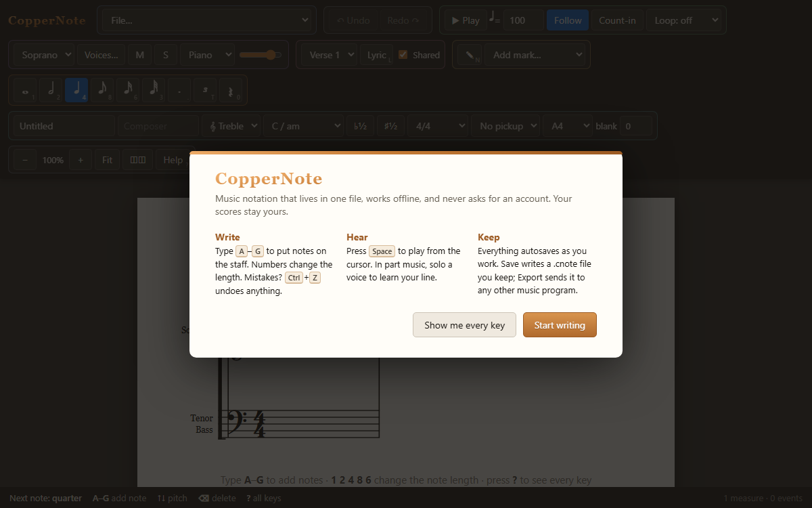Click the Redo button
The width and height of the screenshot is (812, 508).
(x=403, y=20)
